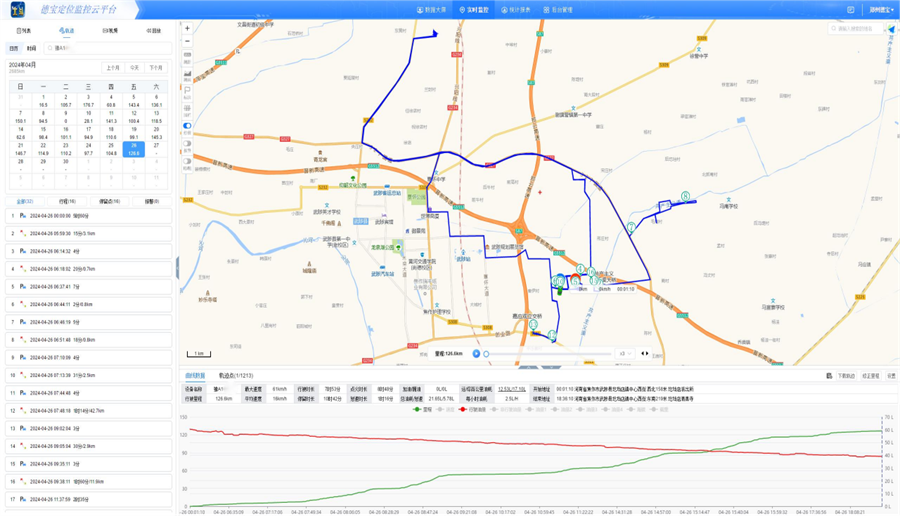Switch to the 轨迹 tab
Screen dimensions: 900x516
click(66, 31)
